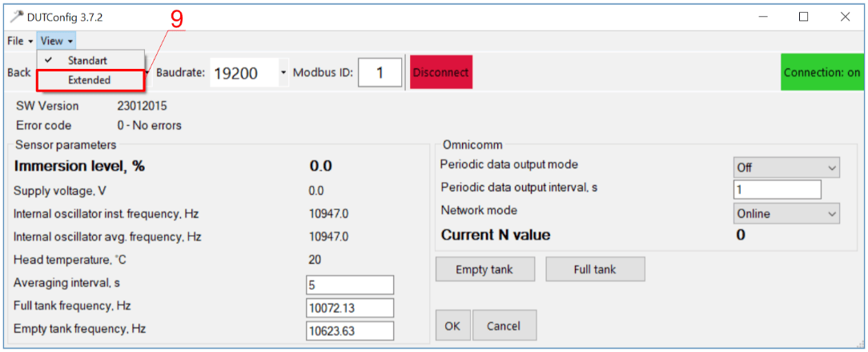Edit the Averaging interval field

350,285
